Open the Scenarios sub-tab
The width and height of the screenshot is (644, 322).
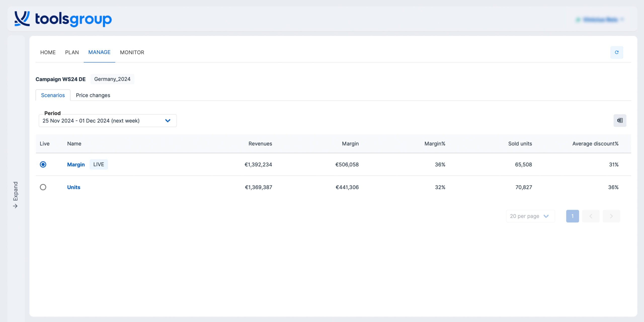tap(53, 95)
